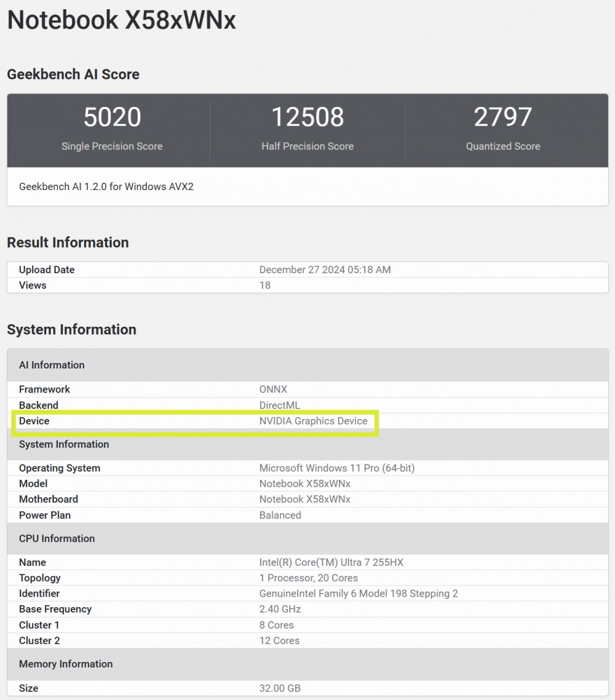Click the 5020 single precision score value
This screenshot has width=615, height=700.
[x=112, y=117]
